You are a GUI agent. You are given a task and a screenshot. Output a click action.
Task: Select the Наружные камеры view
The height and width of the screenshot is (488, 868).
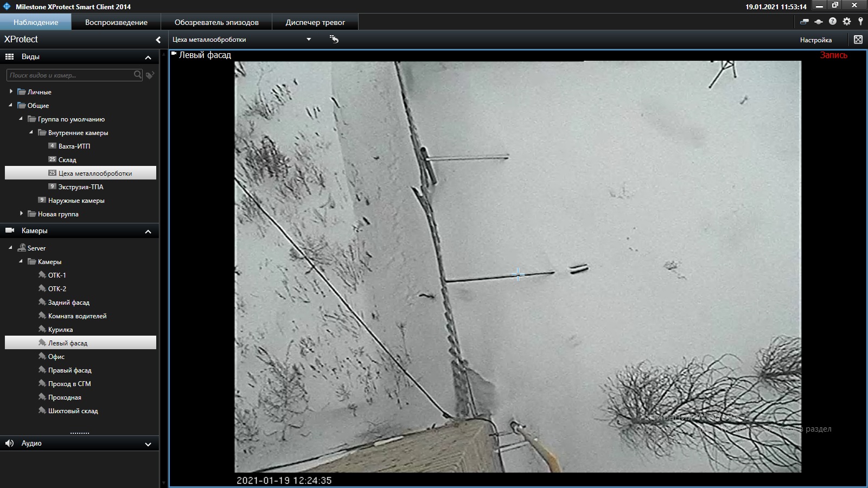pyautogui.click(x=76, y=200)
